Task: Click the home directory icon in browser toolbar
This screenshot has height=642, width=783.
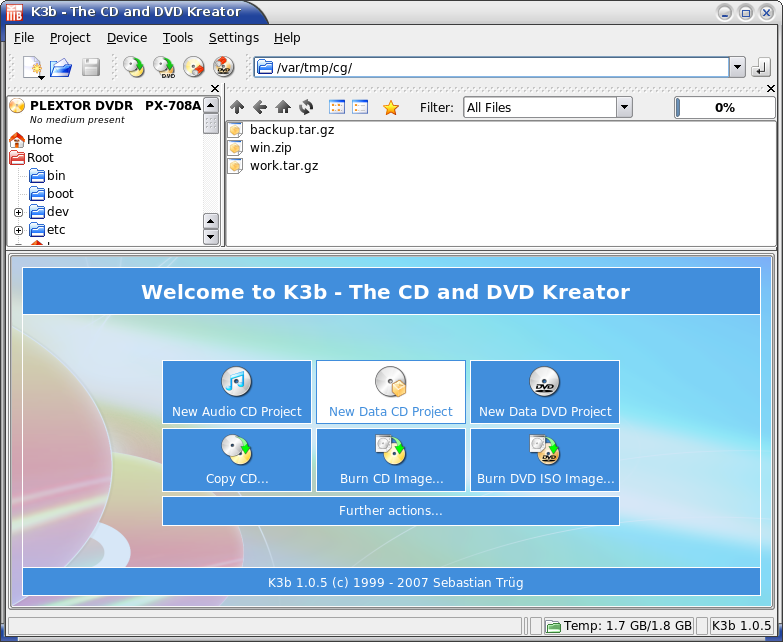Action: pyautogui.click(x=283, y=107)
